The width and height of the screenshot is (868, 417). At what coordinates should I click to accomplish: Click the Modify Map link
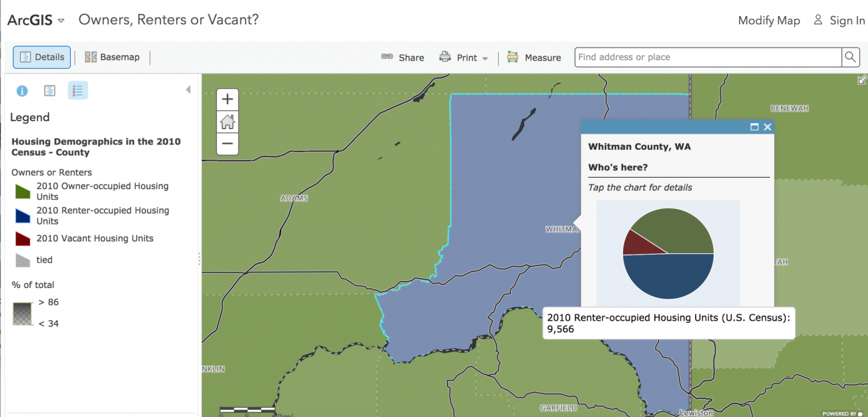769,21
